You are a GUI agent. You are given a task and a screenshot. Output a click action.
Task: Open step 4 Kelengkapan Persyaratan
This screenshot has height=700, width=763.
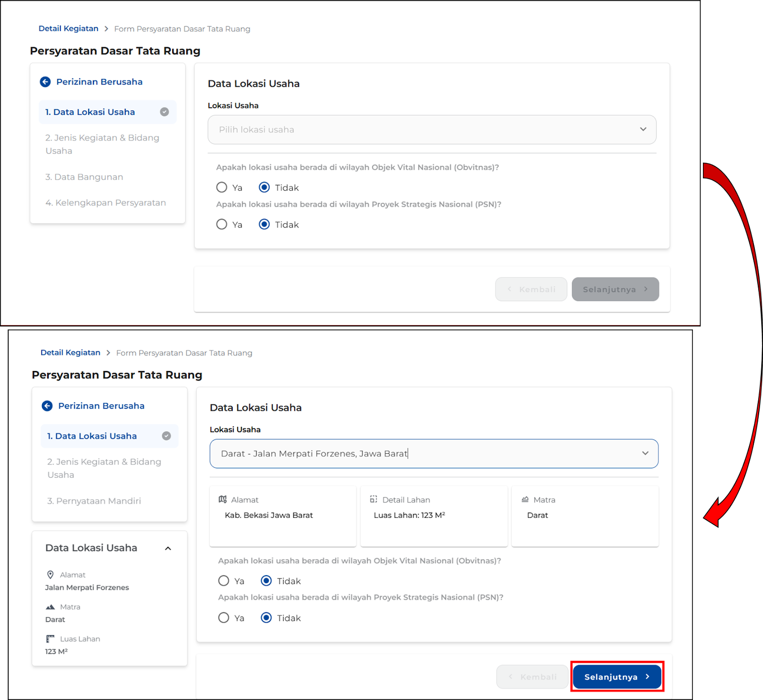click(105, 203)
